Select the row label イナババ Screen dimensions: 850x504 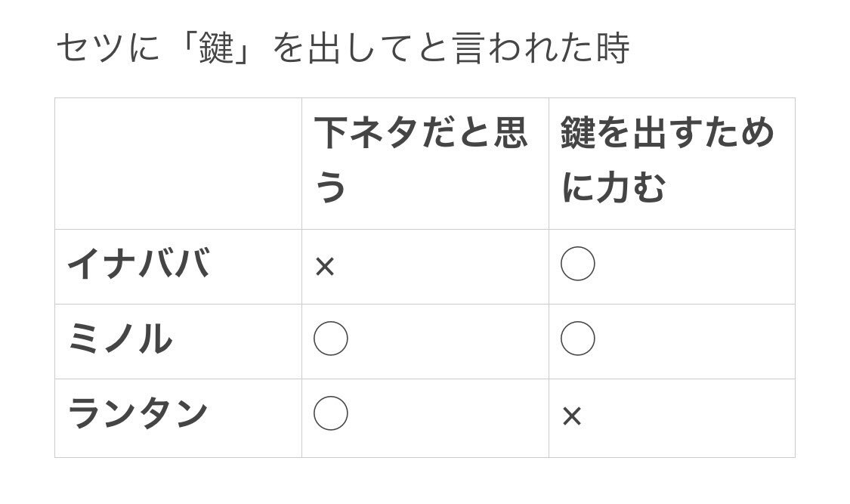click(x=138, y=264)
